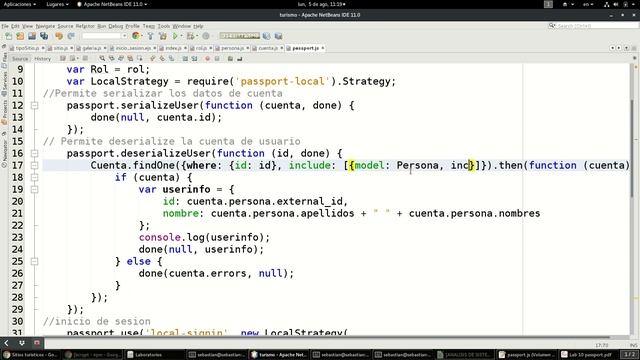Click the globe icon next to memory bar

click(267, 36)
